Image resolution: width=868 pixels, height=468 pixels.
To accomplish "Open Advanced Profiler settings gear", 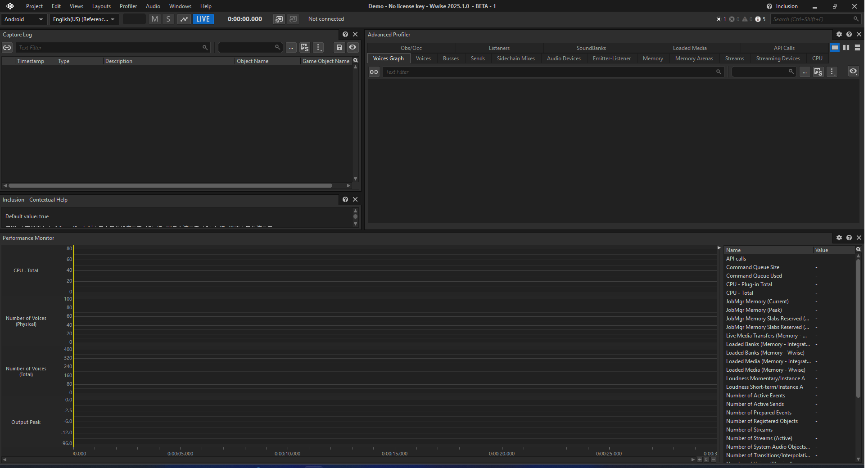I will 839,35.
